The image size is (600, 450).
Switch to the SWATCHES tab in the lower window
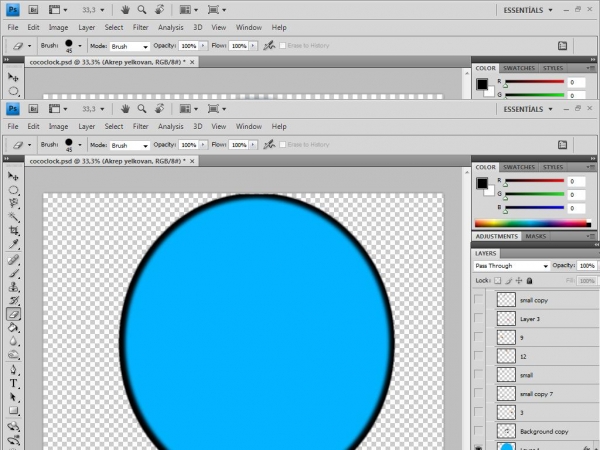pyautogui.click(x=519, y=167)
